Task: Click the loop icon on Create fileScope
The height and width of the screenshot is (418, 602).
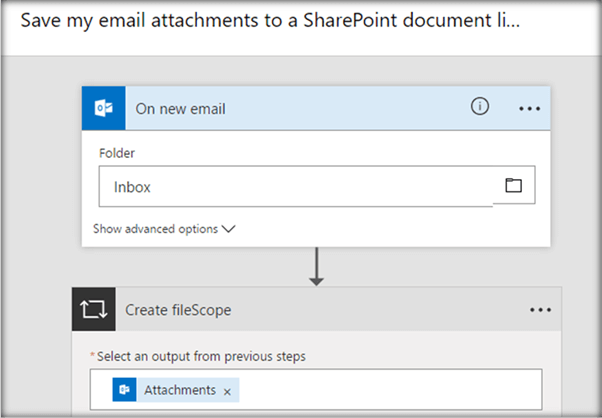Action: [x=95, y=310]
